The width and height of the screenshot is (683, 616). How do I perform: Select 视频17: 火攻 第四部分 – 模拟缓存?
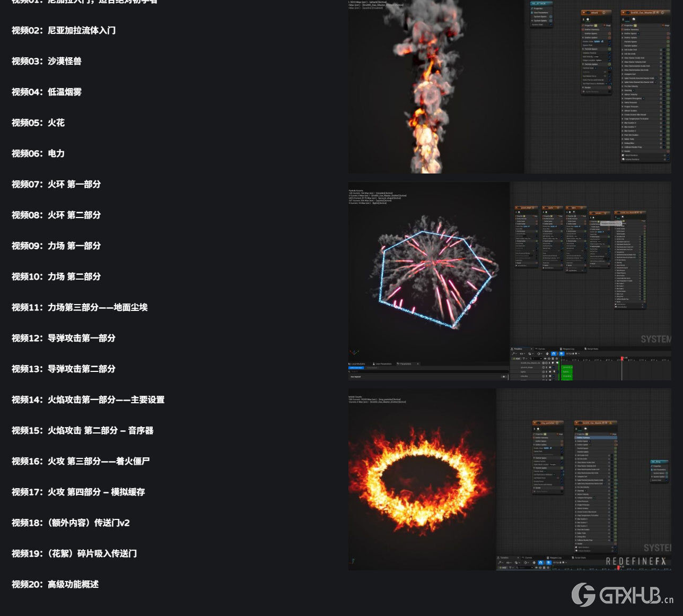point(78,492)
